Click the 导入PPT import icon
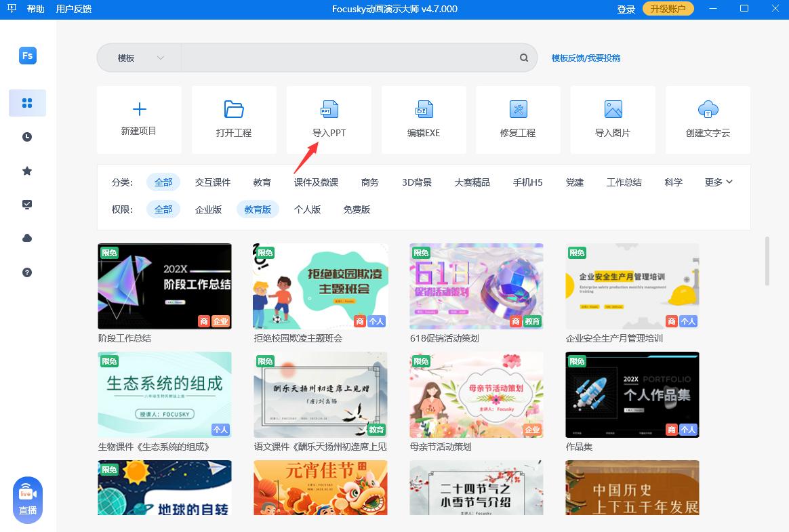This screenshot has height=532, width=789. 329,108
